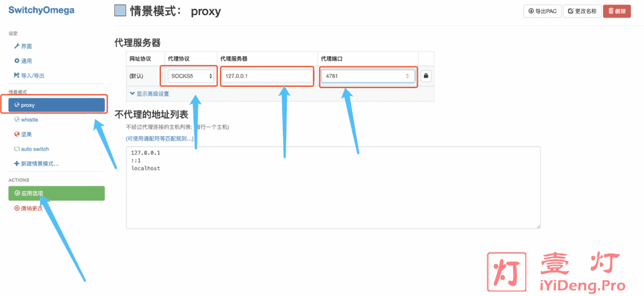The image size is (644, 296).
Task: Click the 代理服务器 column header
Action: (x=234, y=59)
